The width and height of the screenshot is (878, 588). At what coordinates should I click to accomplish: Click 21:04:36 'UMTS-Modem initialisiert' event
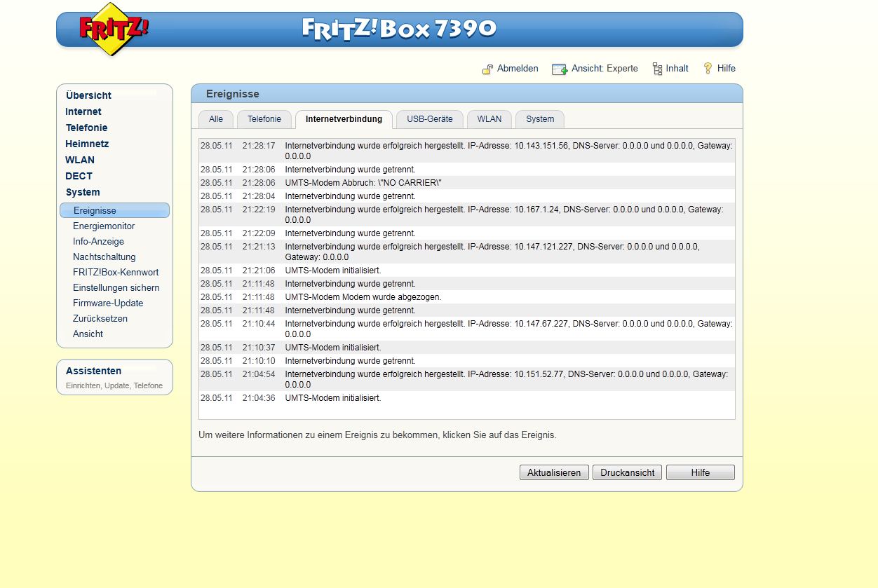467,398
